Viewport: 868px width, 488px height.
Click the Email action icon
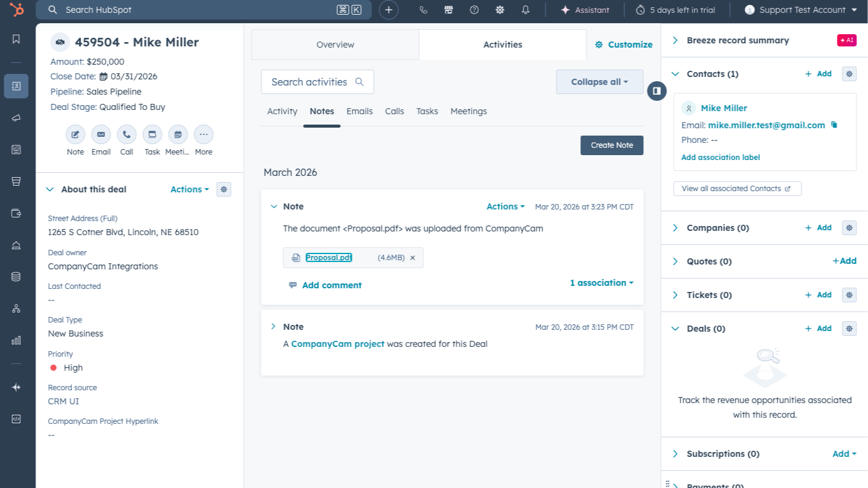tap(101, 134)
